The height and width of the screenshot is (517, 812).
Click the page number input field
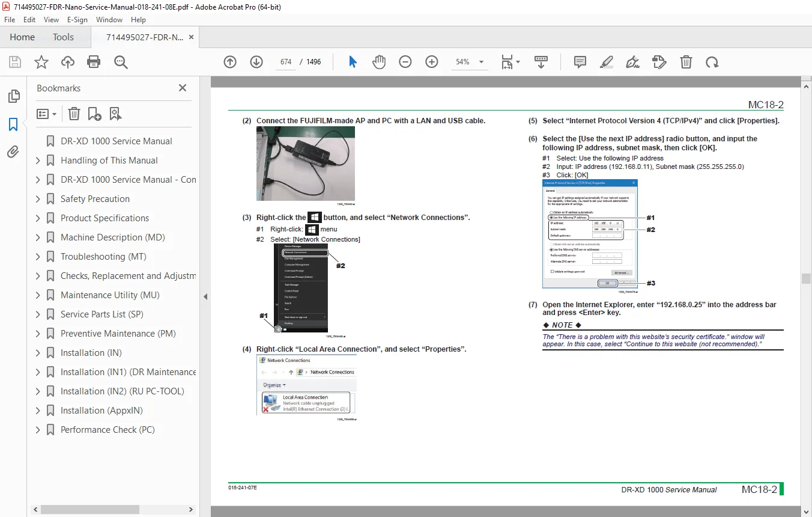(286, 62)
